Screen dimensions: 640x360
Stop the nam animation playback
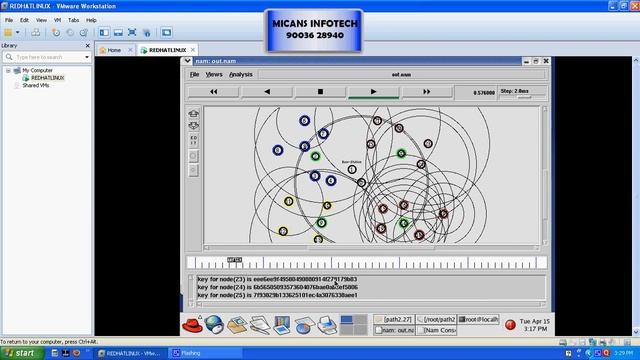pyautogui.click(x=320, y=92)
